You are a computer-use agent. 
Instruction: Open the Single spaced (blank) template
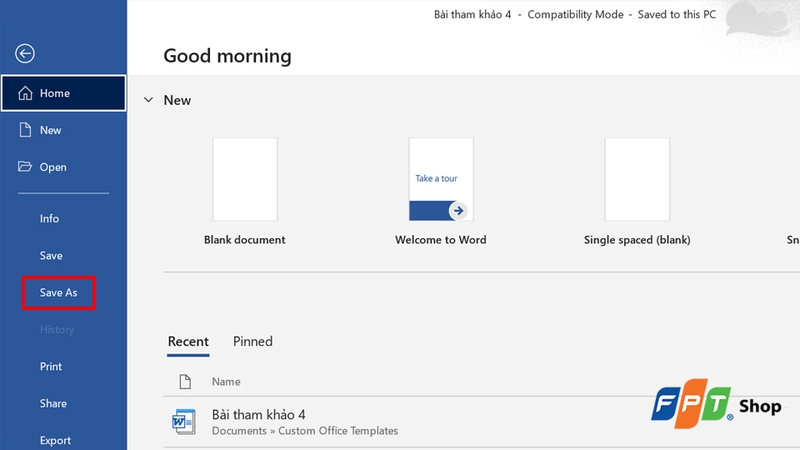[x=637, y=179]
